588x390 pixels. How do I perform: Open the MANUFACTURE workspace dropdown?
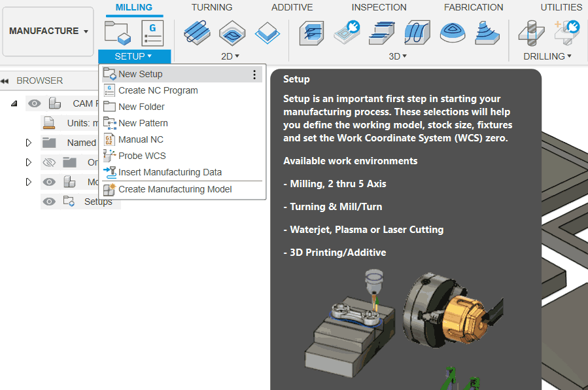pyautogui.click(x=48, y=31)
